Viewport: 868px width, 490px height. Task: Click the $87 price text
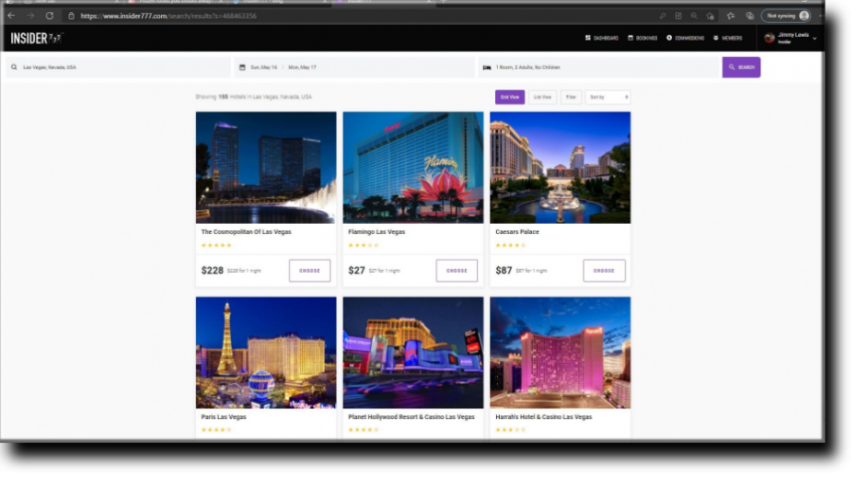pyautogui.click(x=503, y=271)
